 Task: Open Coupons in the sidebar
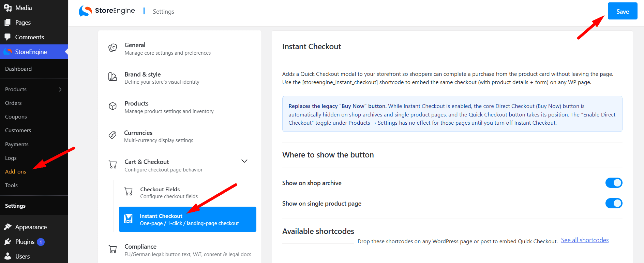(x=16, y=116)
